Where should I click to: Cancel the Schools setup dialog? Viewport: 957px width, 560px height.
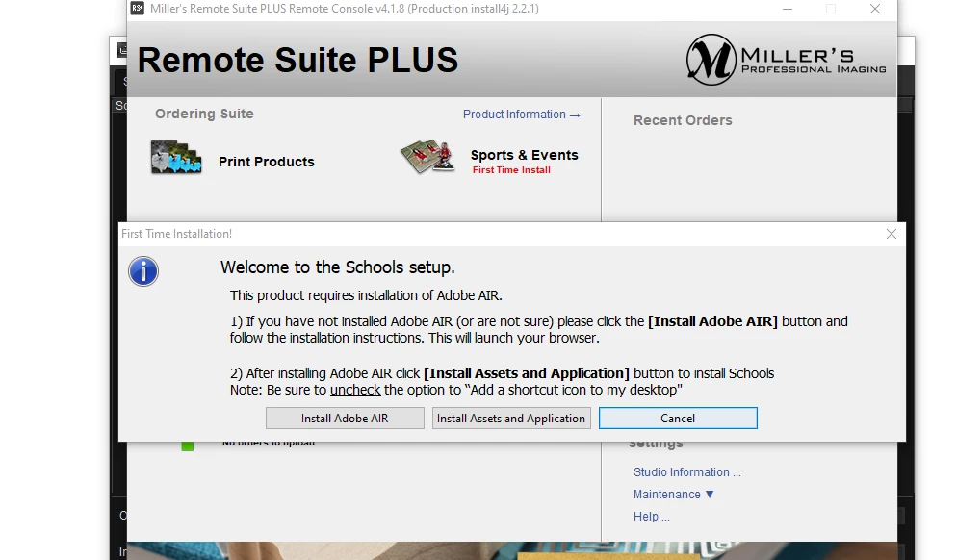(x=678, y=418)
